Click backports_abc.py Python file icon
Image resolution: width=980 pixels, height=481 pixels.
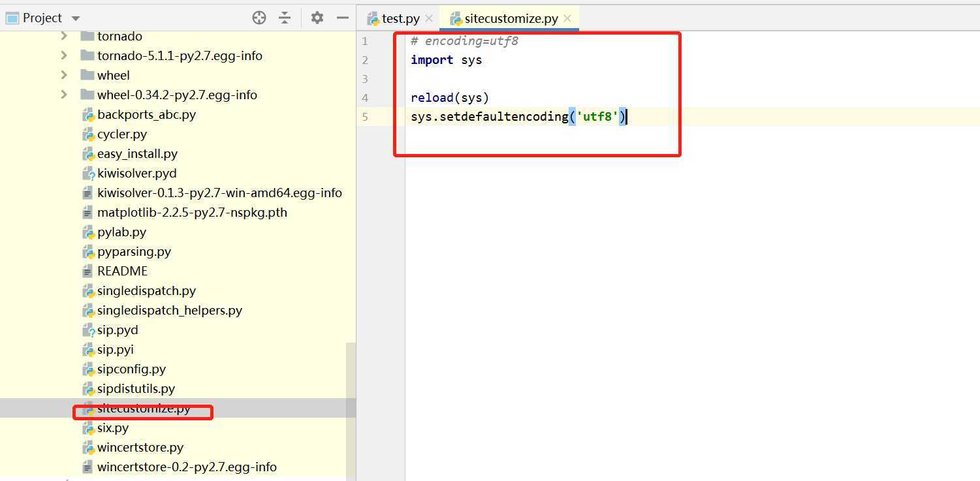(x=88, y=115)
